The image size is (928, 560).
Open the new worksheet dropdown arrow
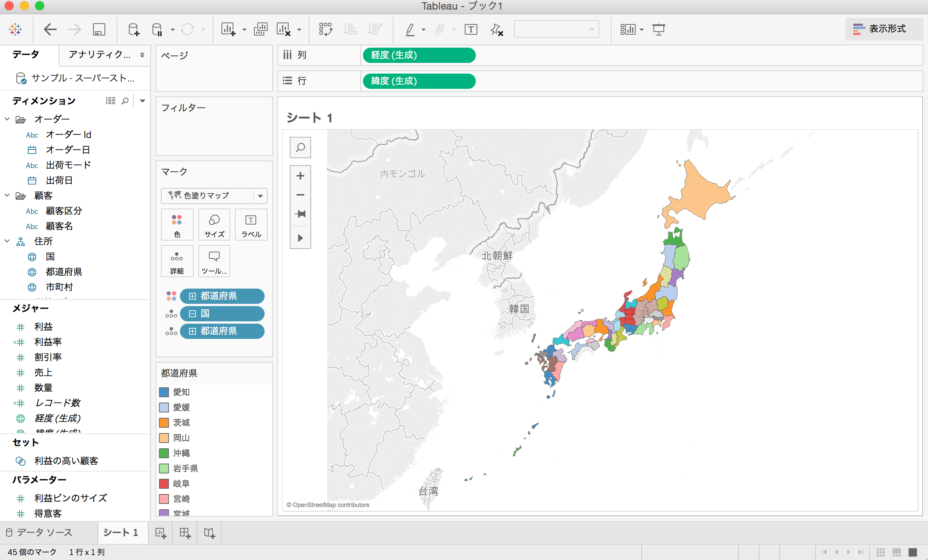click(x=244, y=29)
